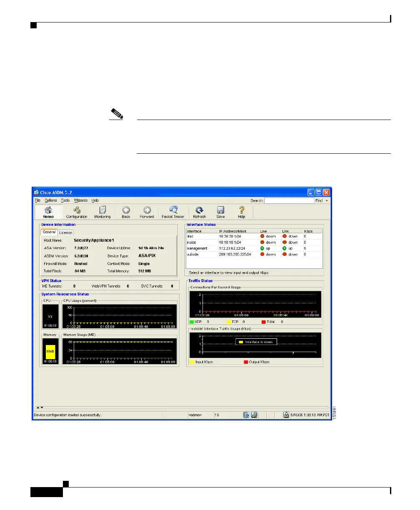This screenshot has width=420, height=510.
Task: Click the Find button next to Search
Action: [x=319, y=200]
